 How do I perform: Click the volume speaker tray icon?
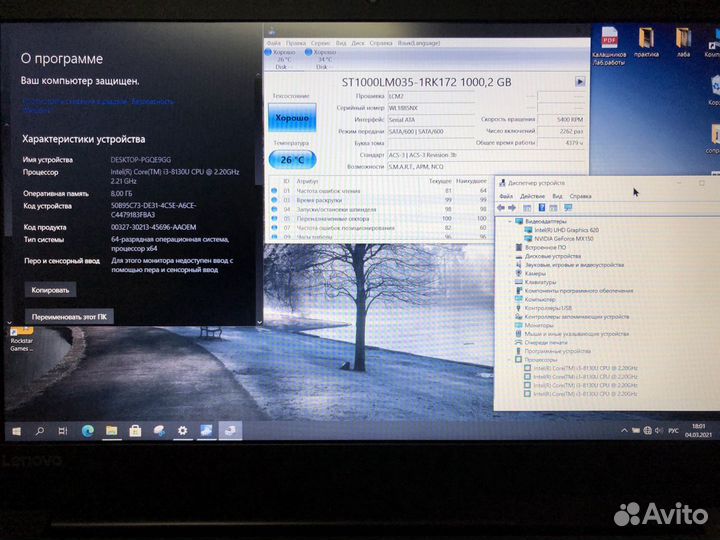(659, 431)
